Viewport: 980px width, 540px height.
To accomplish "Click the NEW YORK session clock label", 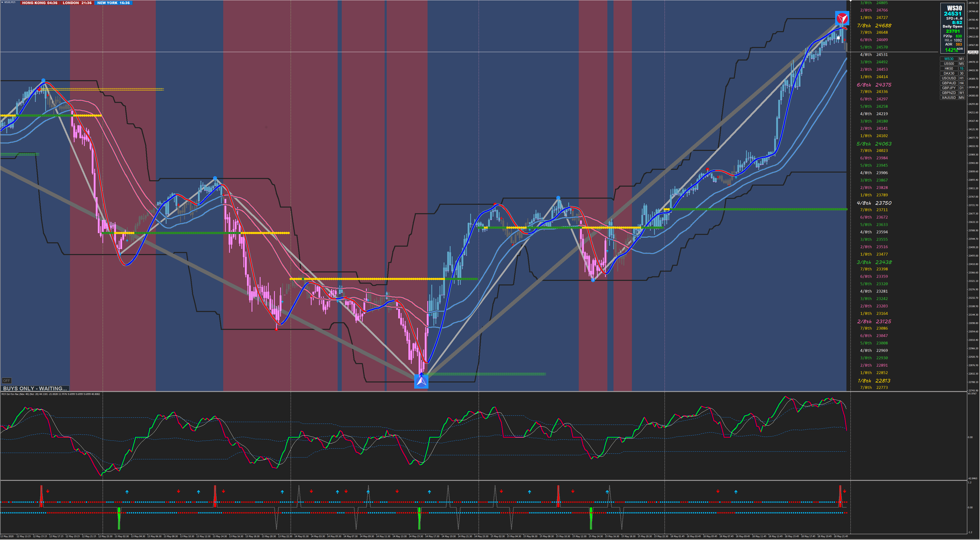I will click(x=113, y=3).
